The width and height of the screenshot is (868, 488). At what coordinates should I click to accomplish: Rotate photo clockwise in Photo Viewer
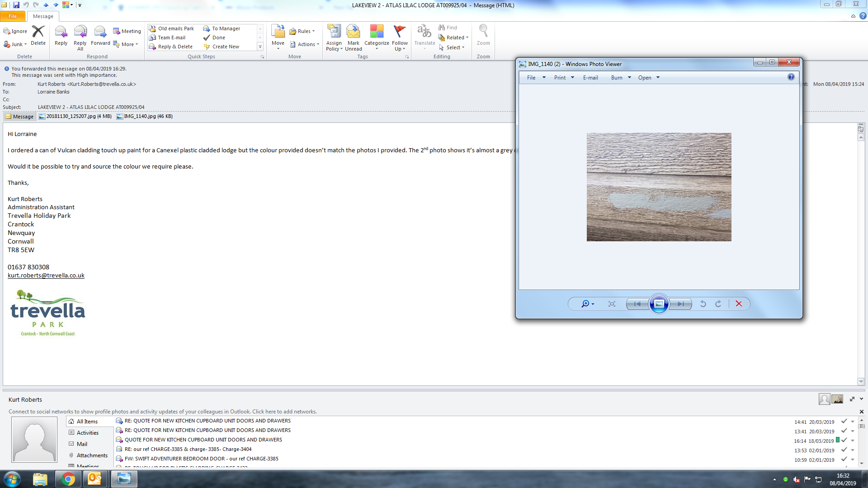718,304
